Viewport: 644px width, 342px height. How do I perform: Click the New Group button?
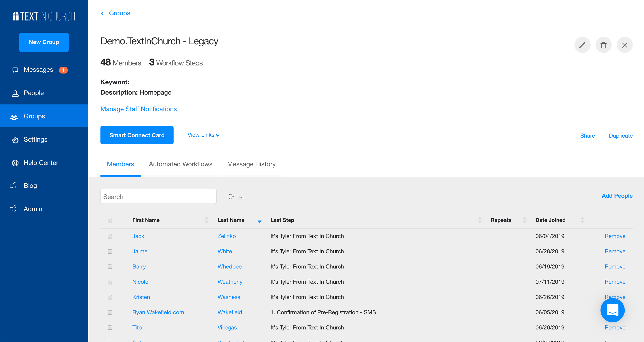point(44,42)
